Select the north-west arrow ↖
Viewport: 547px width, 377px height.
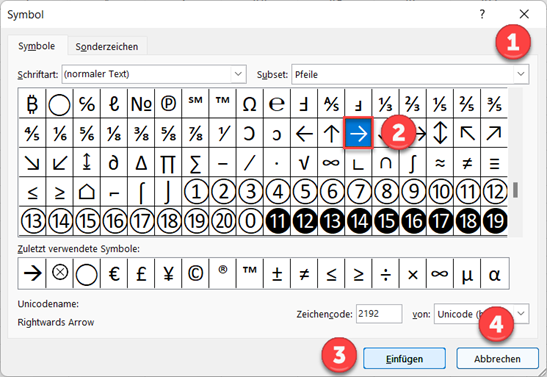(467, 133)
